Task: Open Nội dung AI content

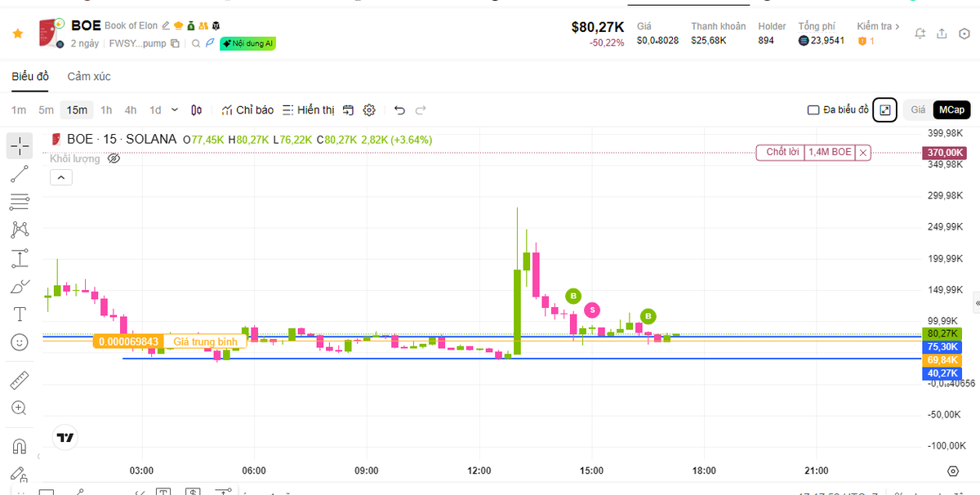Action: pos(247,43)
